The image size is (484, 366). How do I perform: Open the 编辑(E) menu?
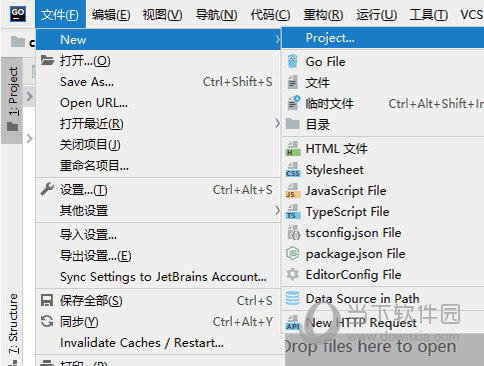click(x=111, y=15)
